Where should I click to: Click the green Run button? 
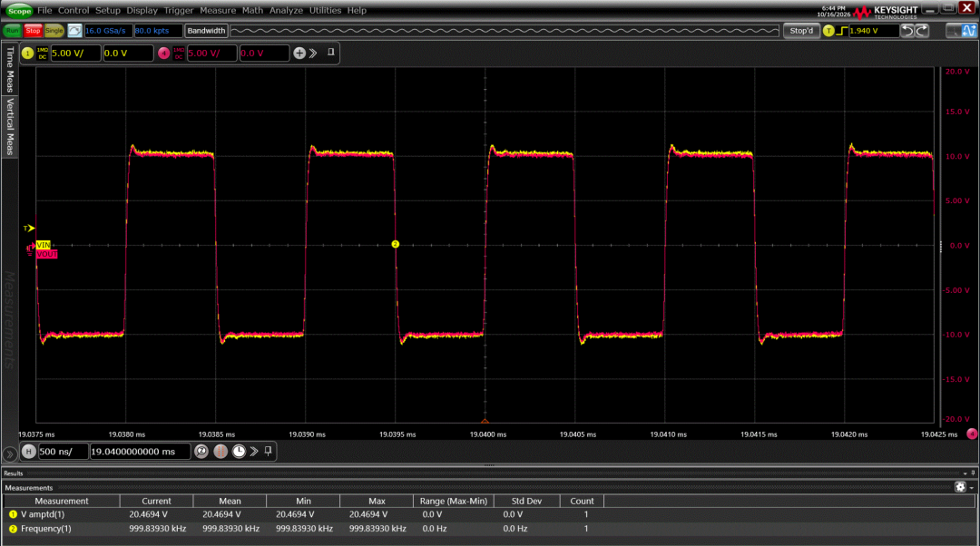pyautogui.click(x=13, y=31)
